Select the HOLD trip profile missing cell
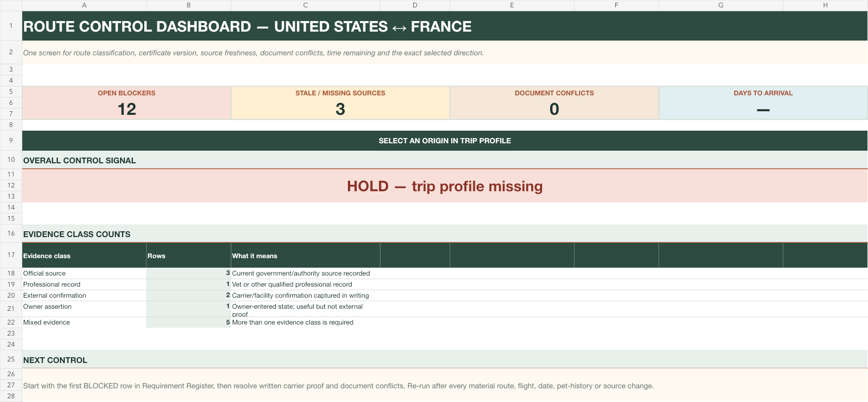Image resolution: width=868 pixels, height=402 pixels. [445, 186]
